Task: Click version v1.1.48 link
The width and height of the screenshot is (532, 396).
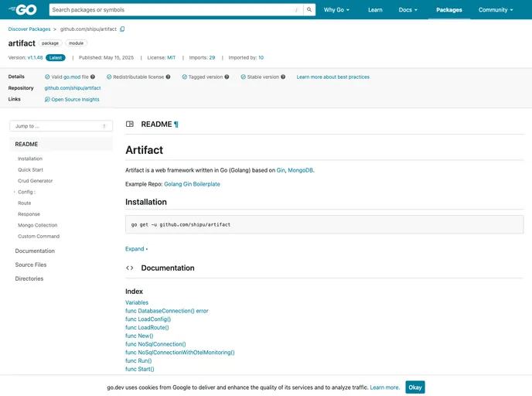Action: click(36, 58)
